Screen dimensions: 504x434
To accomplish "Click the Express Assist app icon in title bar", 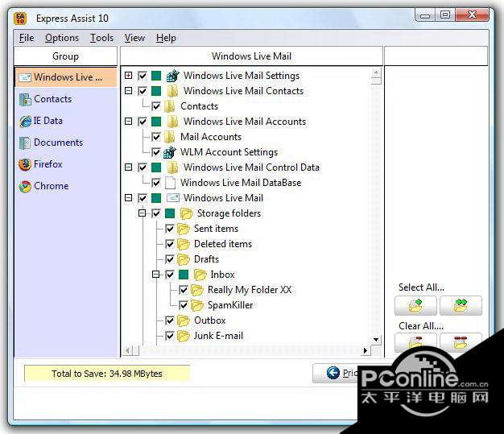I will click(20, 19).
